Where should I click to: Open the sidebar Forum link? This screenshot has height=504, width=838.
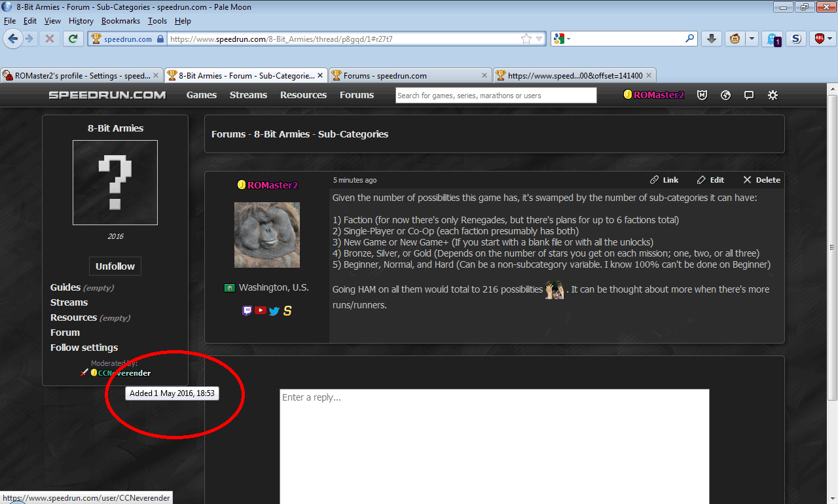(65, 333)
